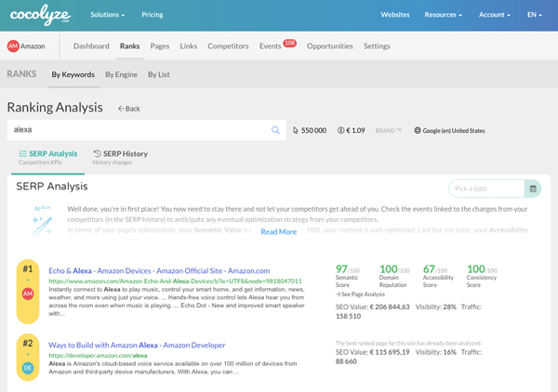Image resolution: width=558 pixels, height=392 pixels.
Task: Open the Events tab
Action: 270,46
